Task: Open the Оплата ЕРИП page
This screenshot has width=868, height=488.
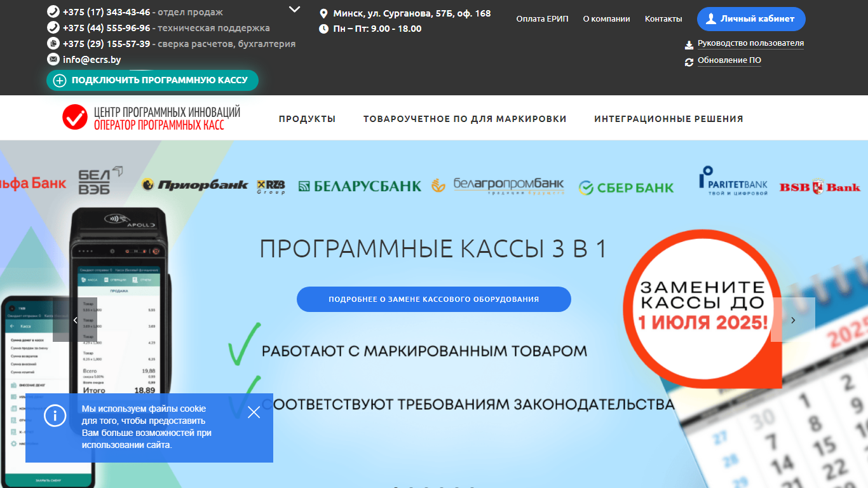Action: click(x=543, y=19)
